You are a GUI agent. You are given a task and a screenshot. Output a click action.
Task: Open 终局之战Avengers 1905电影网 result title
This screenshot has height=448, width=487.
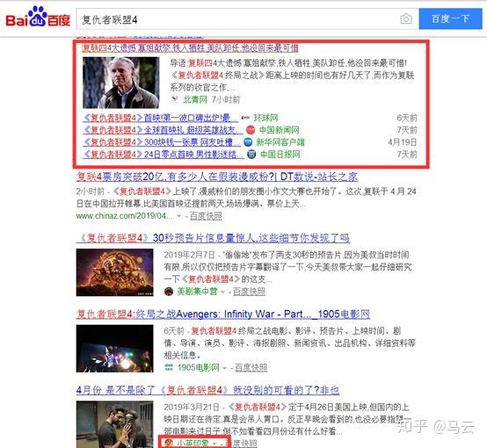click(x=223, y=314)
